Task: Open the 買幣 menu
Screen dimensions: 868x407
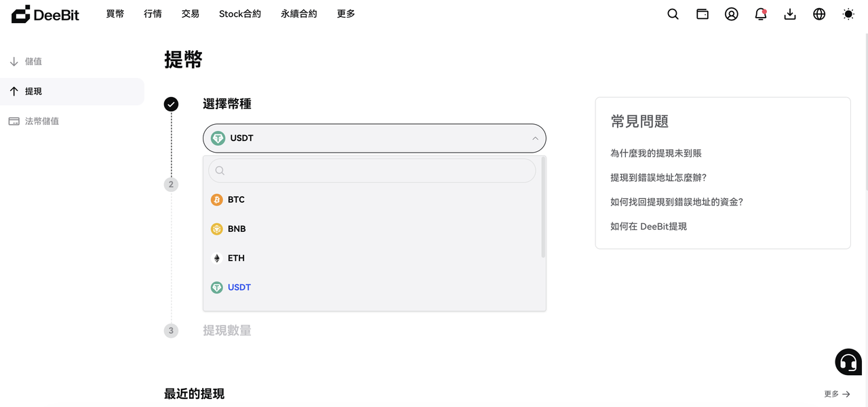Action: click(x=115, y=14)
